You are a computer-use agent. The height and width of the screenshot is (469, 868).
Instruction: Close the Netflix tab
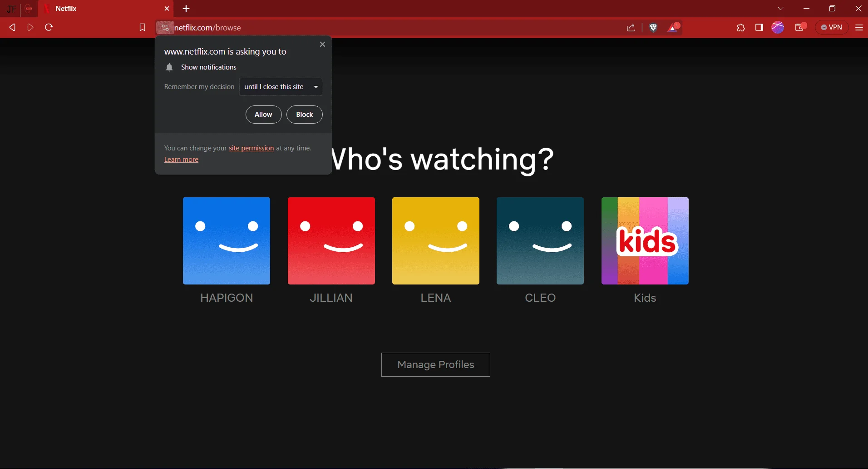point(167,9)
